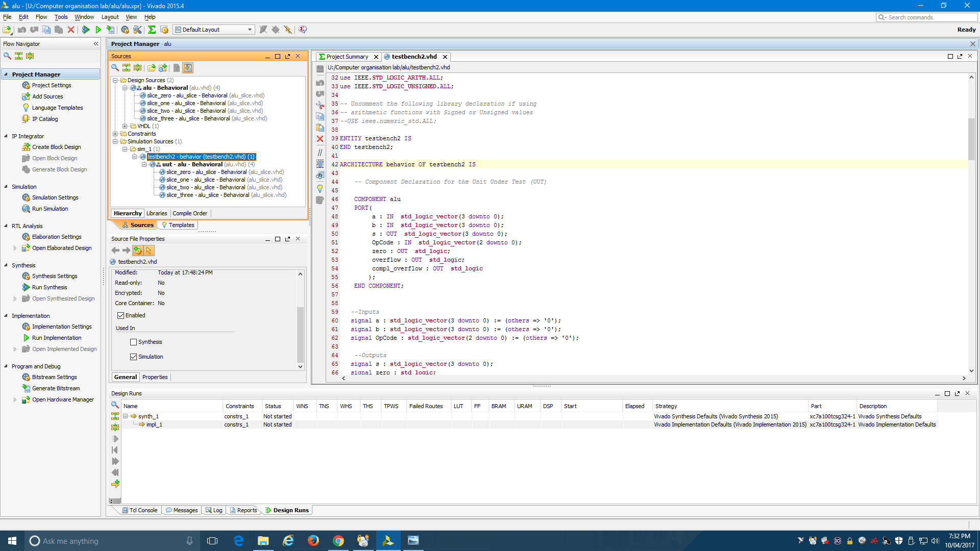
Task: Click automatic update gear icon in Source File Properties
Action: tap(137, 251)
